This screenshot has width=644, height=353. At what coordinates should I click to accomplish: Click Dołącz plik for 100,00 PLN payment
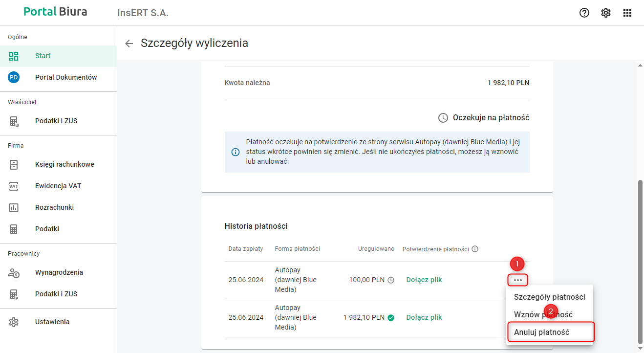coord(424,280)
